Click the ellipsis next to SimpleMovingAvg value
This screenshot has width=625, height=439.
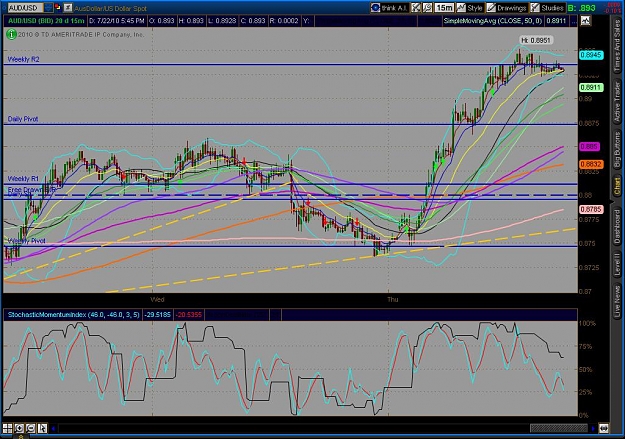pos(573,21)
